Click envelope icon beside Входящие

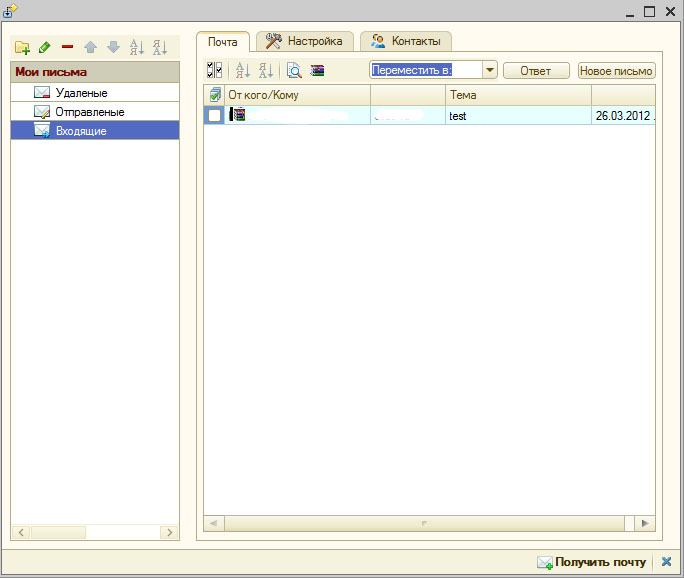coord(42,130)
